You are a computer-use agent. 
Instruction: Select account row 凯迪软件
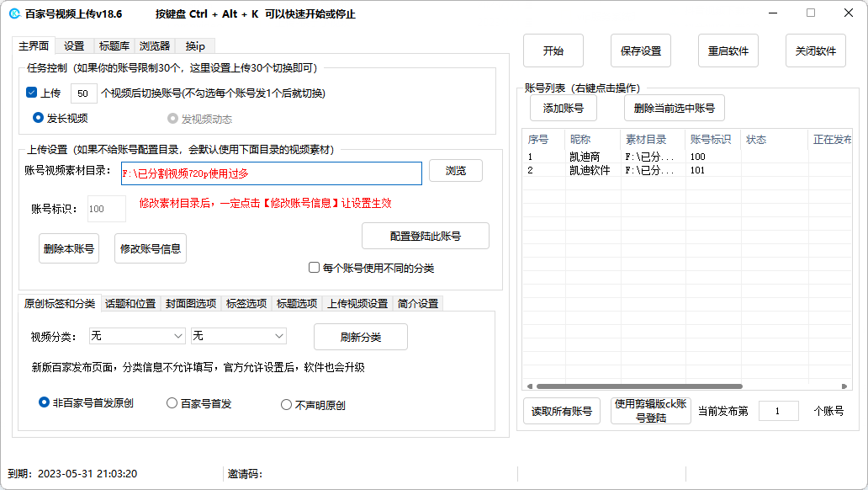tap(686, 170)
